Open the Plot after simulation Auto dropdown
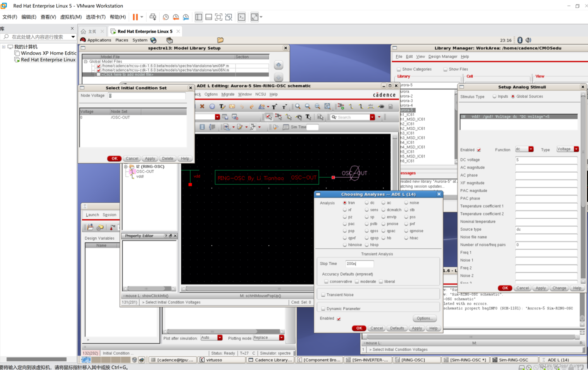588x370 pixels. 220,338
